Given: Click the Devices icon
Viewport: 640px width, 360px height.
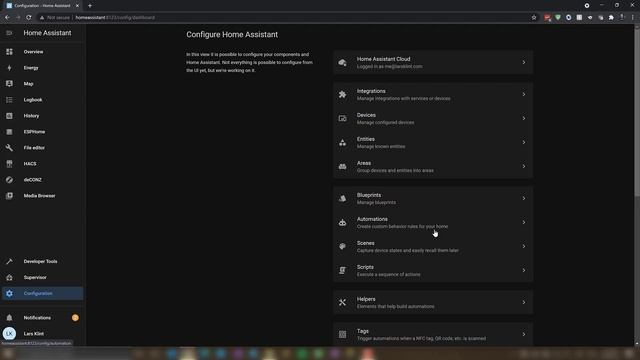Looking at the screenshot, I should click(342, 118).
